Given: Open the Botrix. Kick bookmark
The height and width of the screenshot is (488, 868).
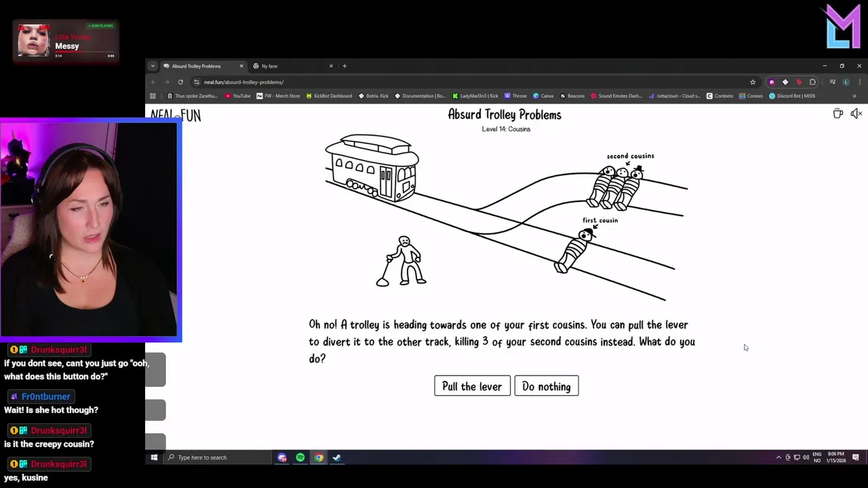Looking at the screenshot, I should pos(374,96).
